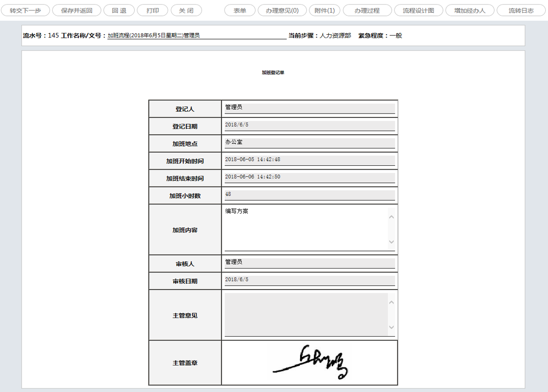Screen dimensions: 548x392
Task: Click 保存并返回 to save and return
Action: [x=77, y=10]
